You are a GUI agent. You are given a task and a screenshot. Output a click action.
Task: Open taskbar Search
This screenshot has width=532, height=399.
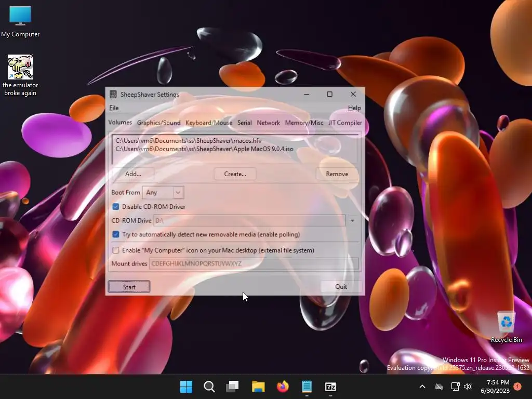click(209, 387)
